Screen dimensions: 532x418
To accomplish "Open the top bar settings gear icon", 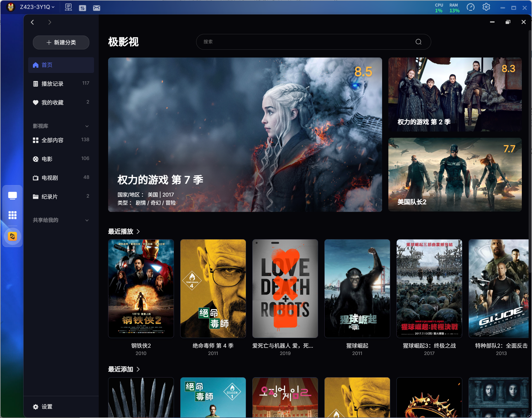I will coord(486,7).
